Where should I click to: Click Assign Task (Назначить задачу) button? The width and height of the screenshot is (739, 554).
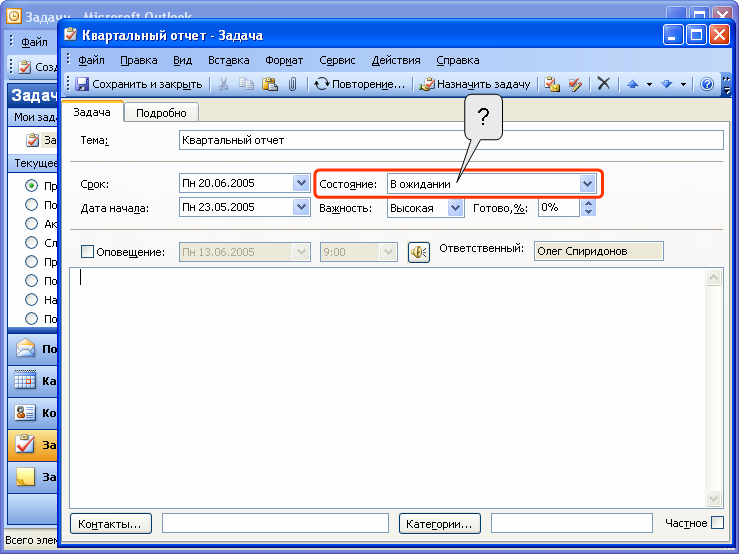point(476,85)
